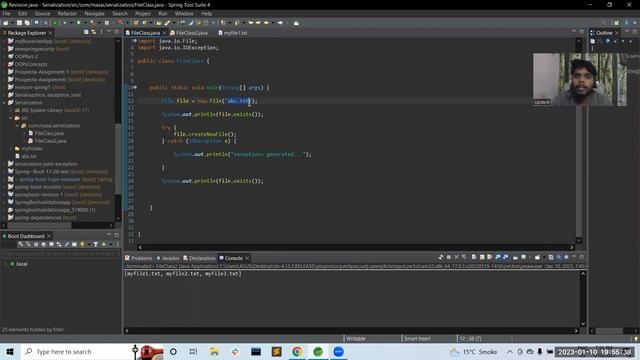Maximize the Console view panel
The width and height of the screenshot is (640, 360).
582,257
